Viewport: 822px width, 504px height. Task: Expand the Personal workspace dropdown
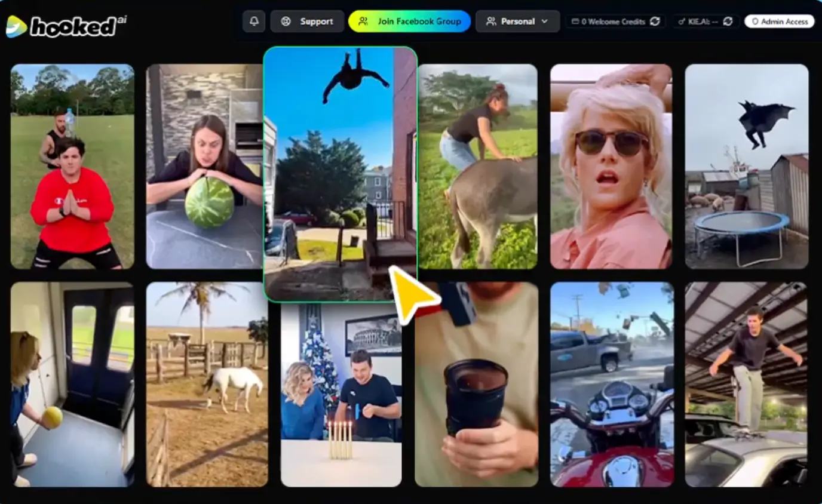(517, 21)
